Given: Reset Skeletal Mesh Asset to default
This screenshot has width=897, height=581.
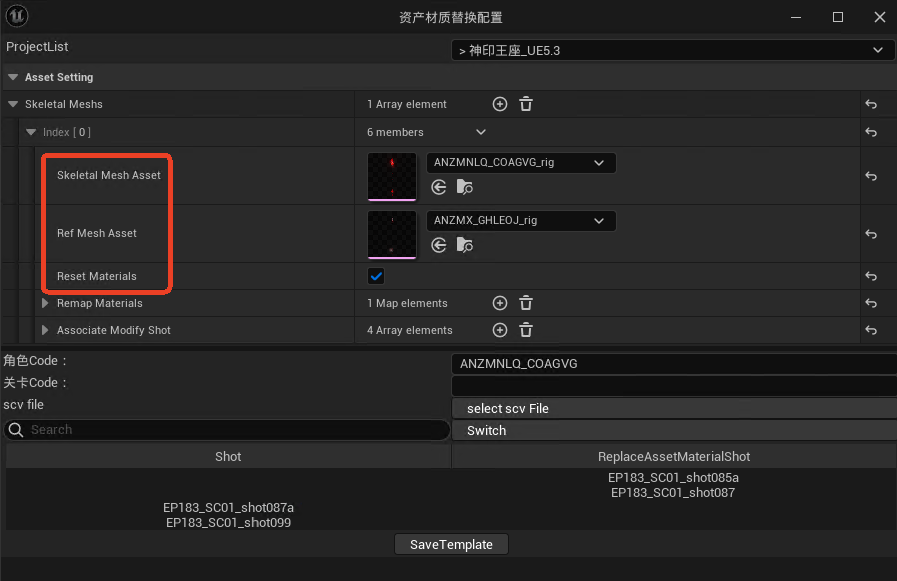Looking at the screenshot, I should (x=871, y=176).
